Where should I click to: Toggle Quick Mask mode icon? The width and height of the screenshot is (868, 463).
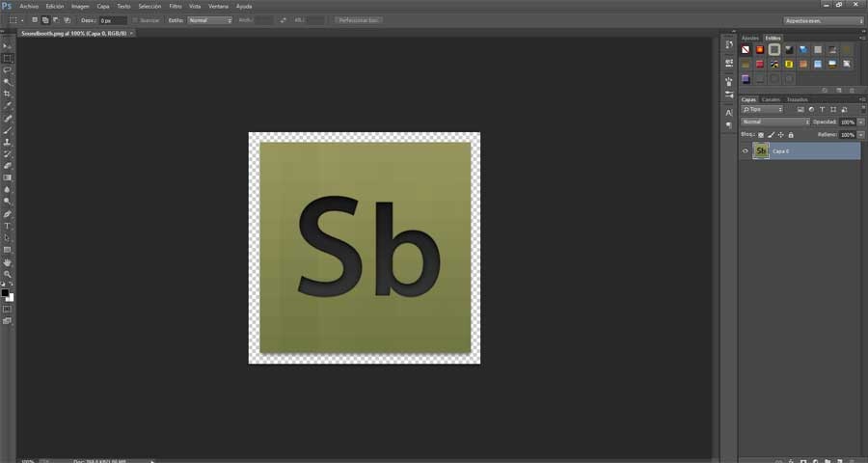(7, 309)
